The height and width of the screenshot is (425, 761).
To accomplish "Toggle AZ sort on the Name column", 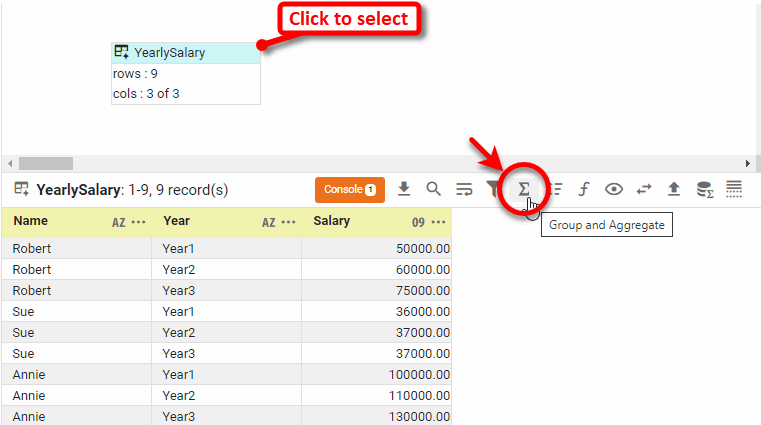I will (x=118, y=222).
